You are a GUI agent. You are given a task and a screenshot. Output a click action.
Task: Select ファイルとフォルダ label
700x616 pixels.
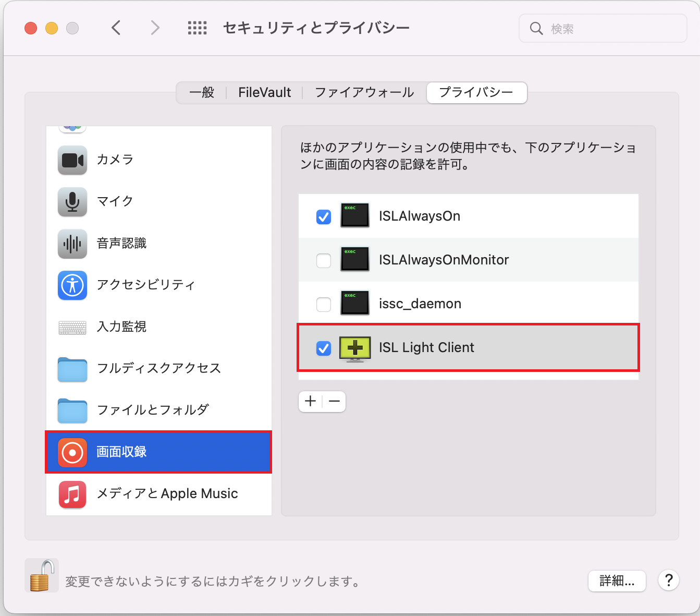pos(153,410)
